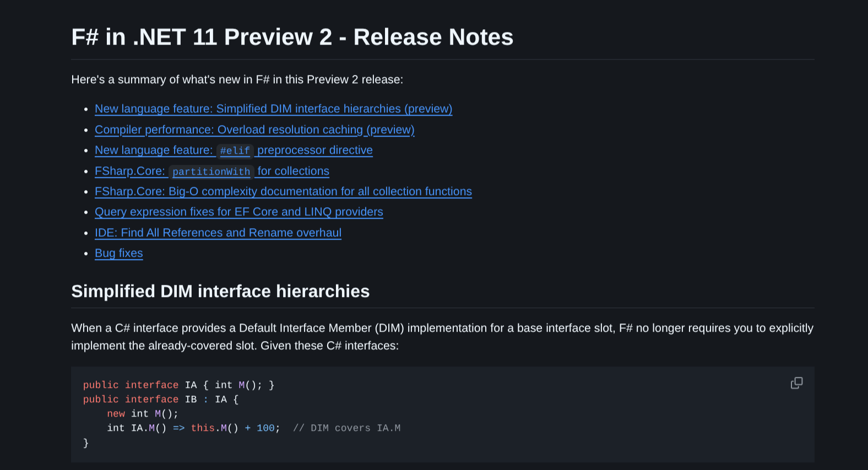Viewport: 868px width, 470px height.
Task: Copy the C# code block contents
Action: 796,383
